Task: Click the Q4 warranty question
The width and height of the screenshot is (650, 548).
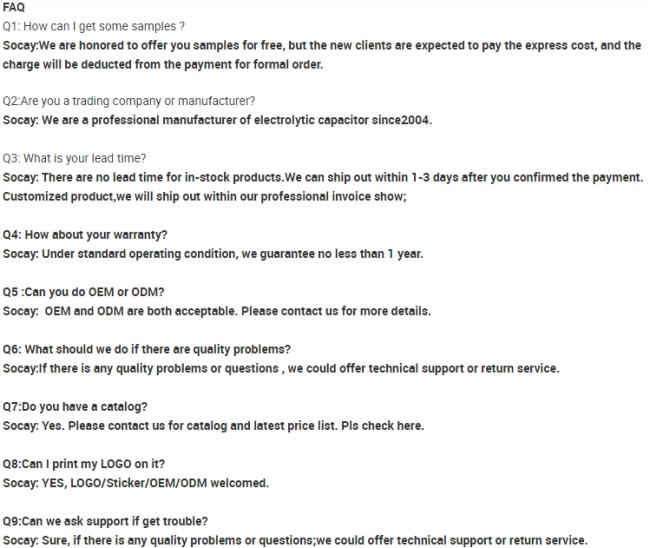Action: point(85,234)
